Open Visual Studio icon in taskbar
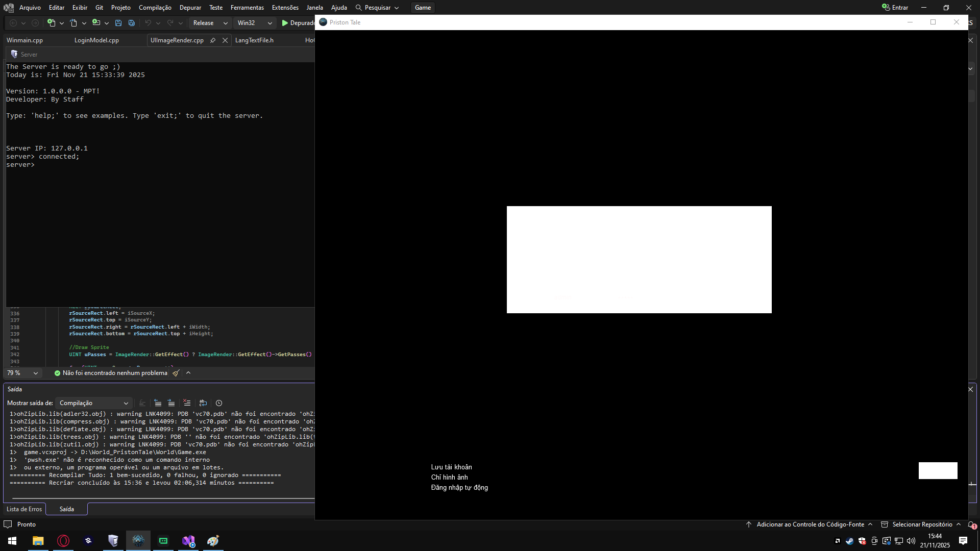 coord(188,541)
